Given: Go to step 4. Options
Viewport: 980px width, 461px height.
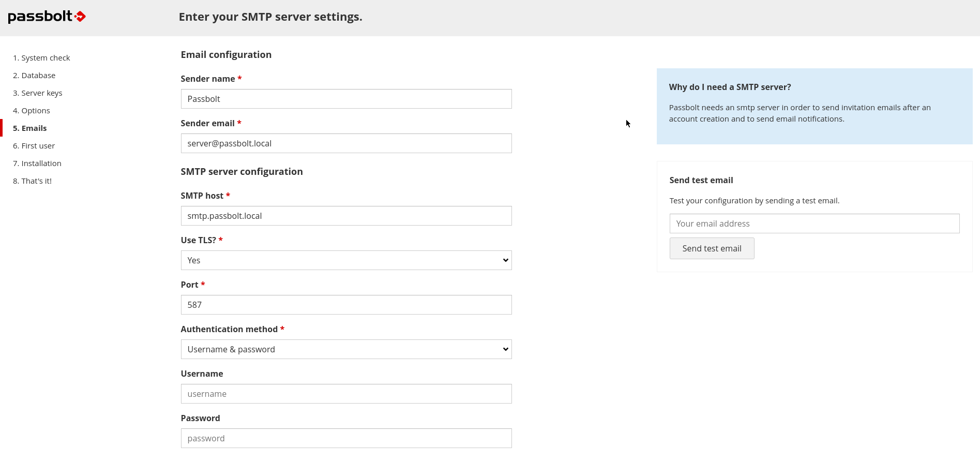Looking at the screenshot, I should tap(32, 111).
